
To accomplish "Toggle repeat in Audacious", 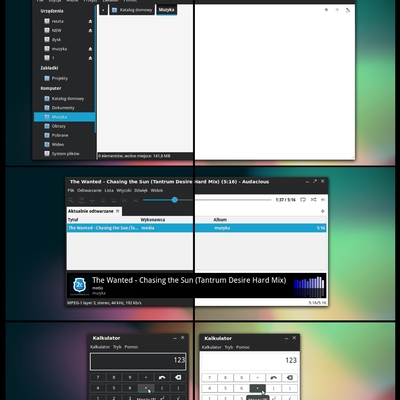I will pyautogui.click(x=303, y=200).
